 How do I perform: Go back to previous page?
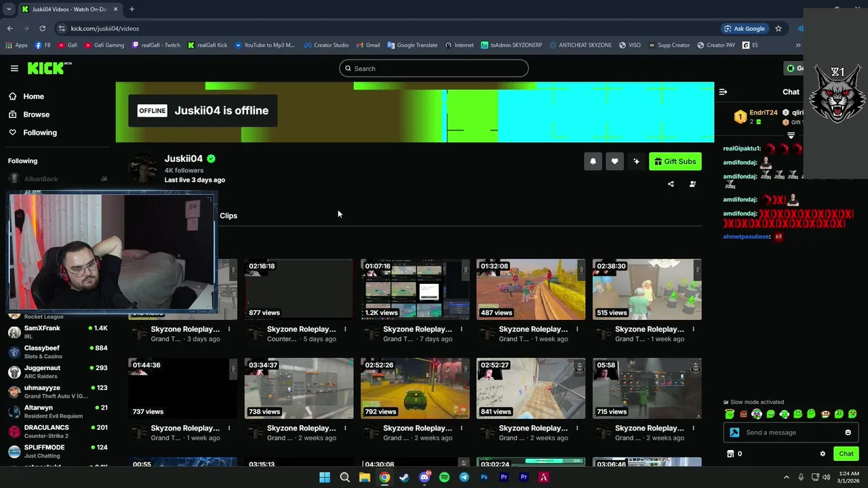pos(9,28)
